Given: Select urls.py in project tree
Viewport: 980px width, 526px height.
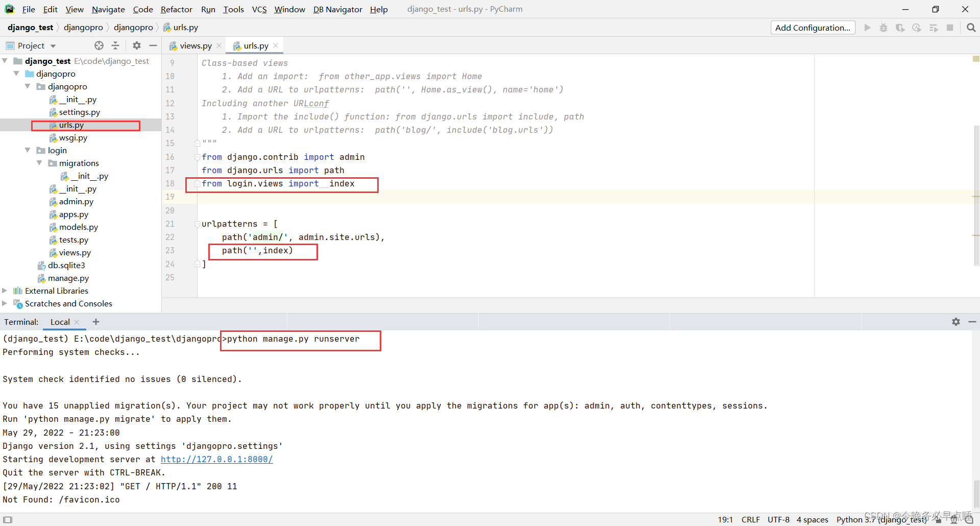Looking at the screenshot, I should coord(71,125).
